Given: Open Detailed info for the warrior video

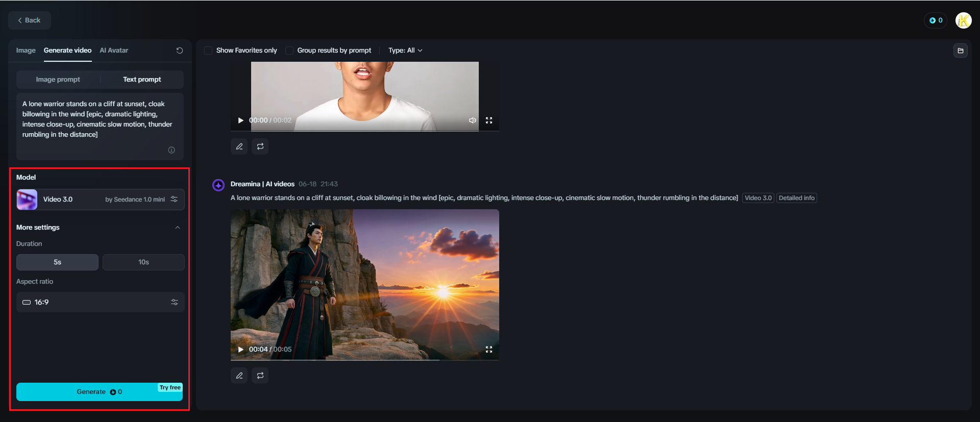Looking at the screenshot, I should pyautogui.click(x=797, y=198).
